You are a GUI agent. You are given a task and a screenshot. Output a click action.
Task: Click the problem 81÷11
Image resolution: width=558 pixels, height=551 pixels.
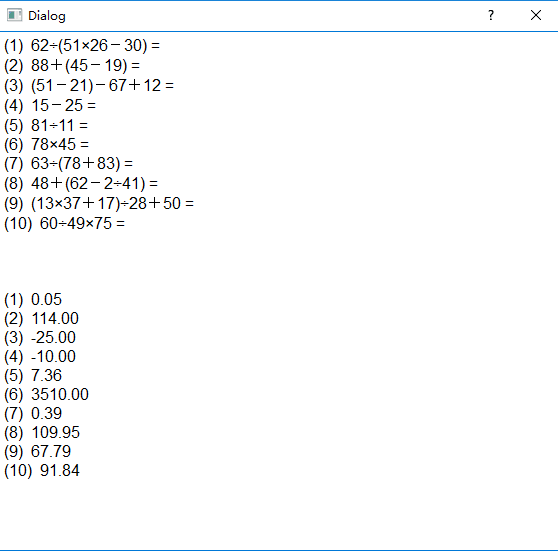[x=46, y=125]
